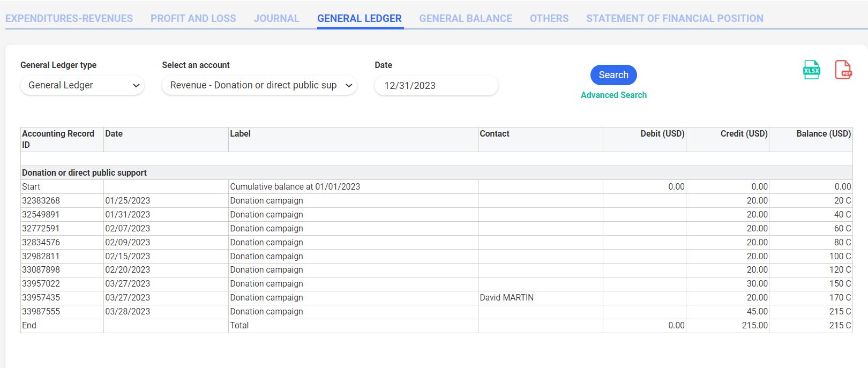Open the General Ledger type dropdown
Viewport: 868px width, 368px height.
coord(82,85)
